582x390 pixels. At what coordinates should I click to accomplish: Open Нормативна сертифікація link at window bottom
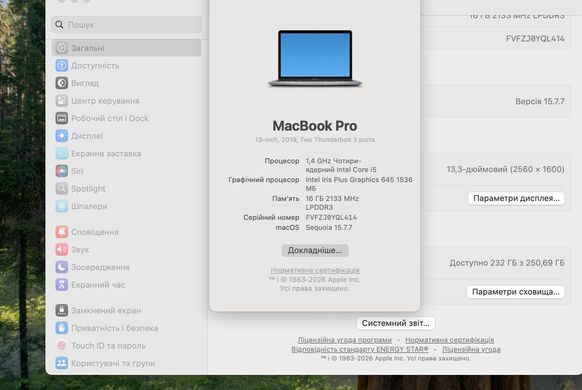pos(449,340)
